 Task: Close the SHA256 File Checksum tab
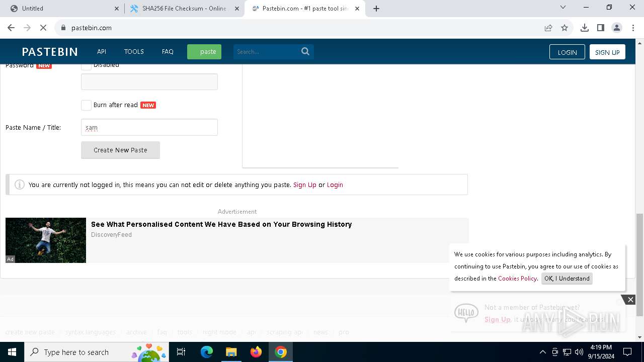(237, 8)
